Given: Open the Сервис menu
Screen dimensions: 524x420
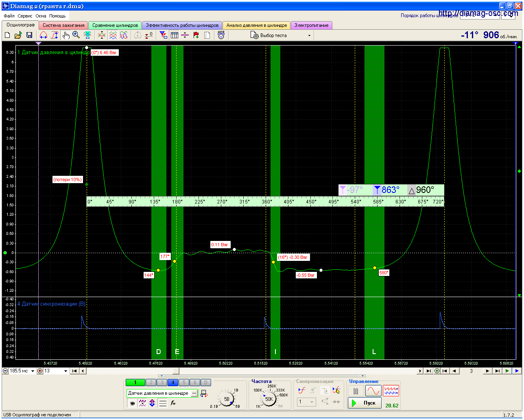Looking at the screenshot, I should pyautogui.click(x=25, y=16).
